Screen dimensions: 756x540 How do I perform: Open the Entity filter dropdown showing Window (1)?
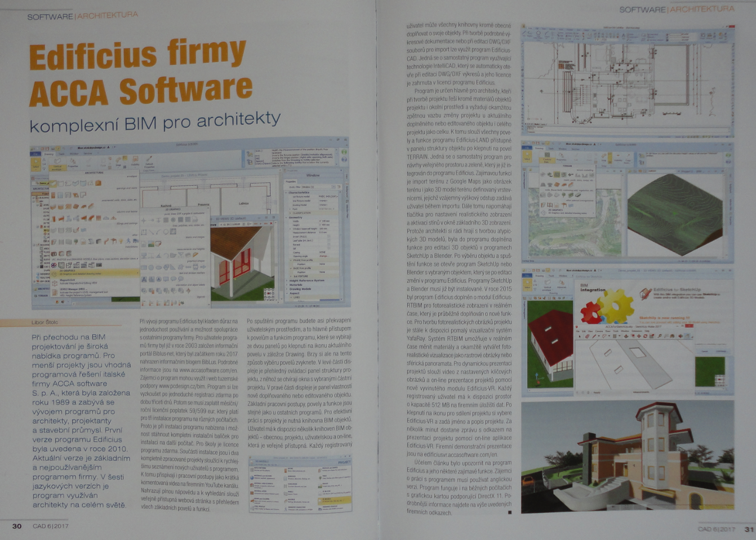(318, 187)
